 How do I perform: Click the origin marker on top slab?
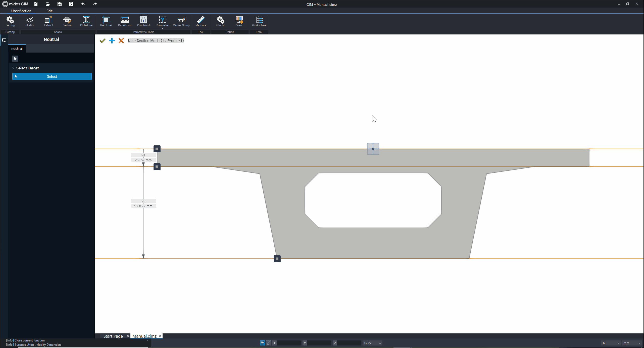click(x=373, y=149)
